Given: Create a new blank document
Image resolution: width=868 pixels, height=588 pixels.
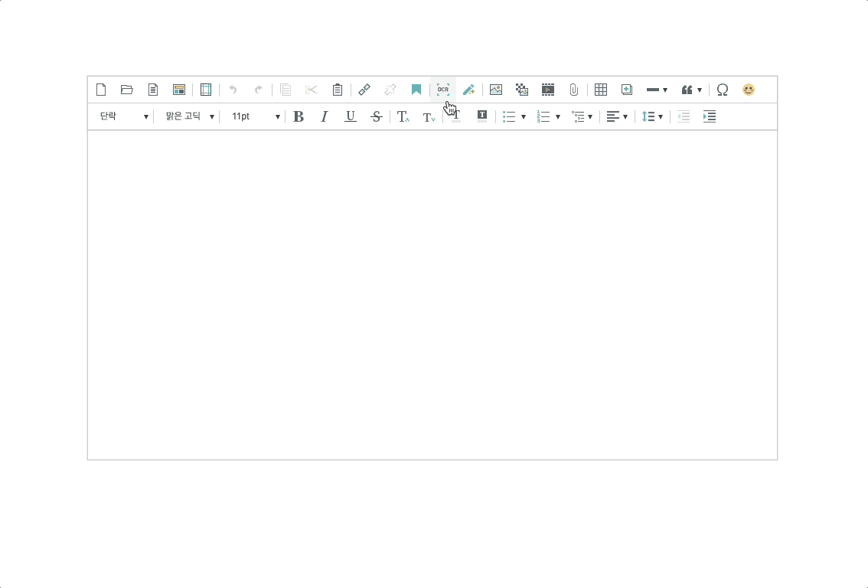Looking at the screenshot, I should (101, 90).
